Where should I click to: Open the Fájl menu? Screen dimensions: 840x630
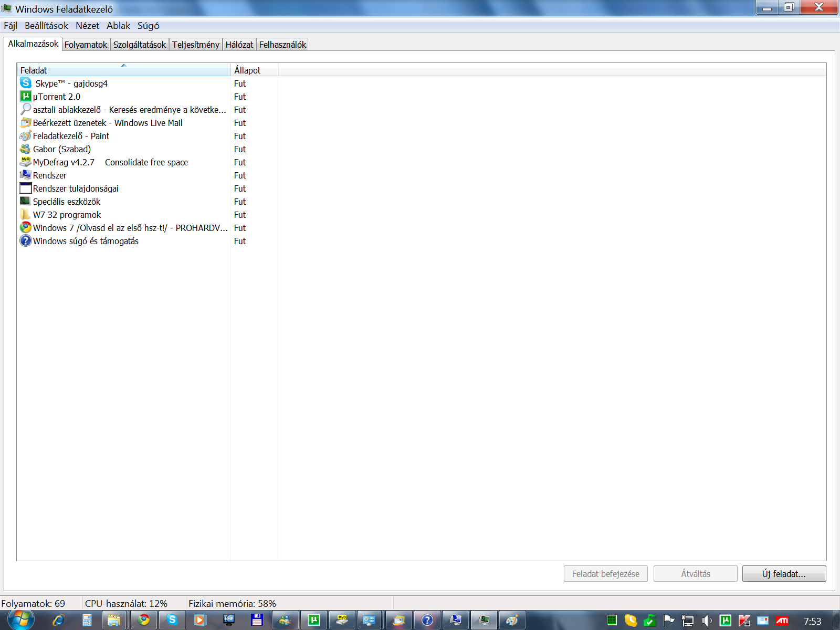10,26
